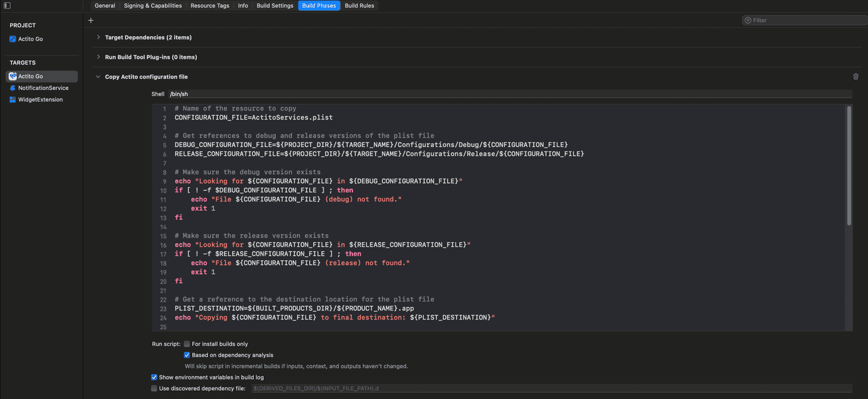
Task: Disable Show environment variables in build log
Action: 154,377
